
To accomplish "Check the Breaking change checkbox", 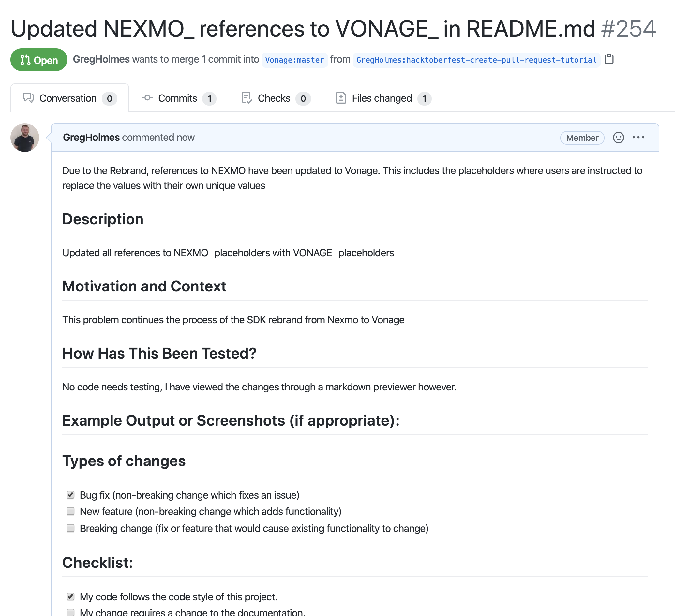I will 70,528.
